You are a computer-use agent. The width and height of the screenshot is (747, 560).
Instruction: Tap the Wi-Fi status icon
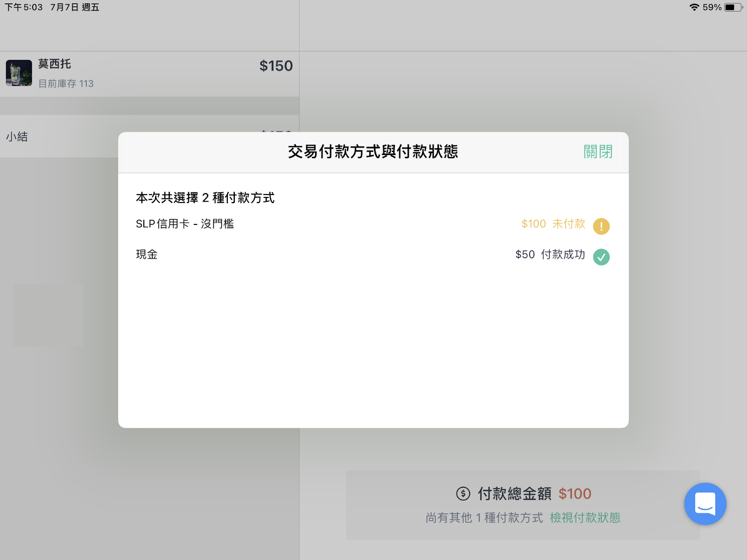[694, 7]
